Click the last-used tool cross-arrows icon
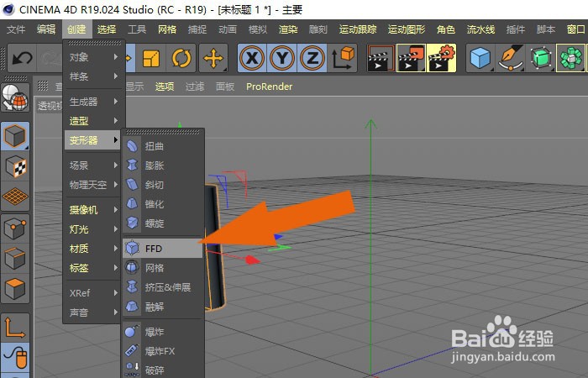588x378 pixels. 213,58
